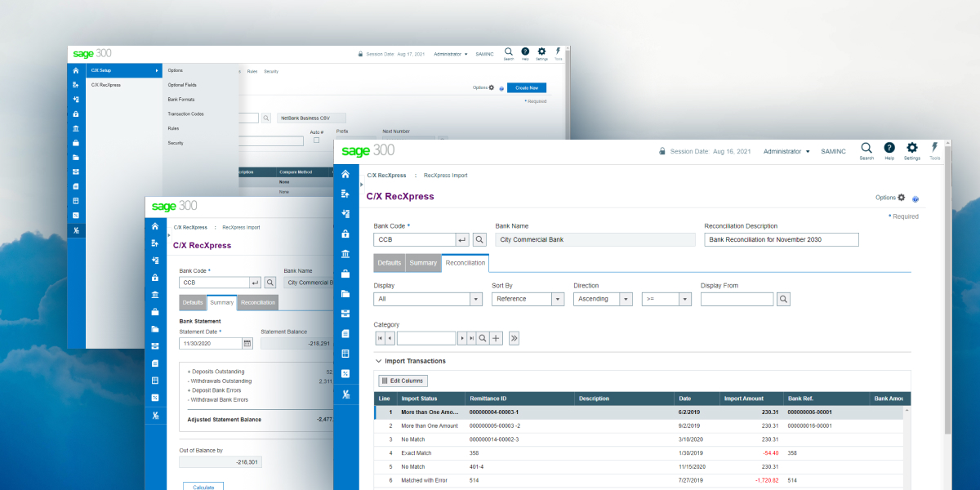Open Tools lightning icon in the front window

pos(935,150)
